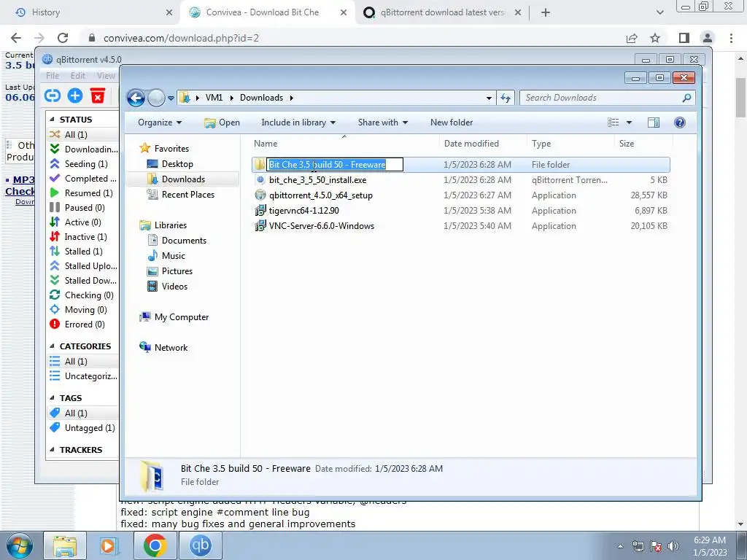Open Include in library dropdown
The width and height of the screenshot is (747, 560).
pyautogui.click(x=298, y=122)
